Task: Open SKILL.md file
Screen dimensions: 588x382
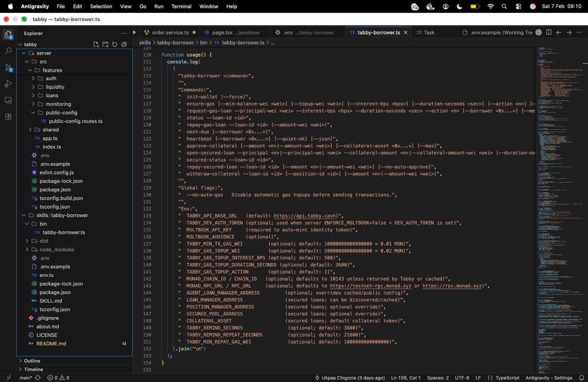Action: (50, 301)
